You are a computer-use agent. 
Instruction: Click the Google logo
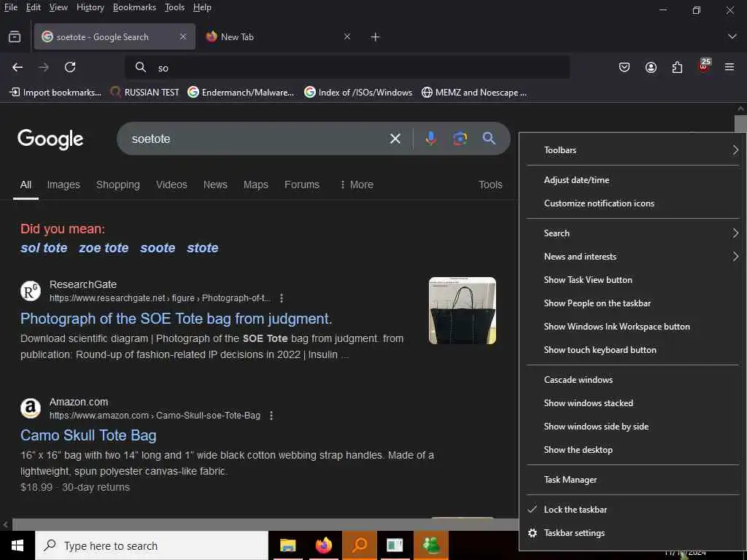50,139
